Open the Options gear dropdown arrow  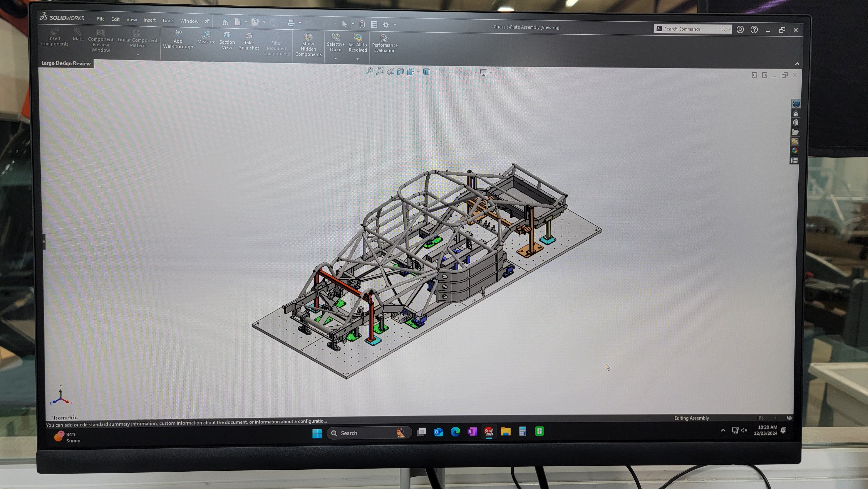[395, 25]
